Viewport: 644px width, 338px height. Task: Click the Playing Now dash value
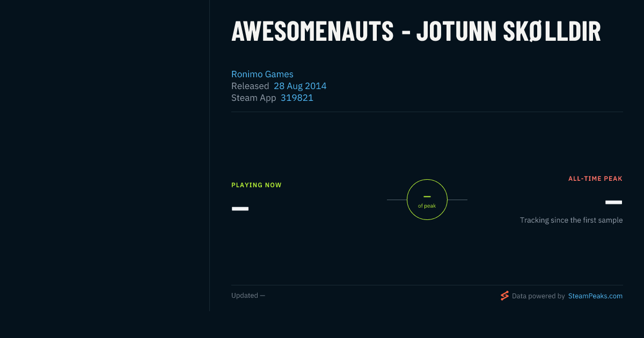point(240,208)
